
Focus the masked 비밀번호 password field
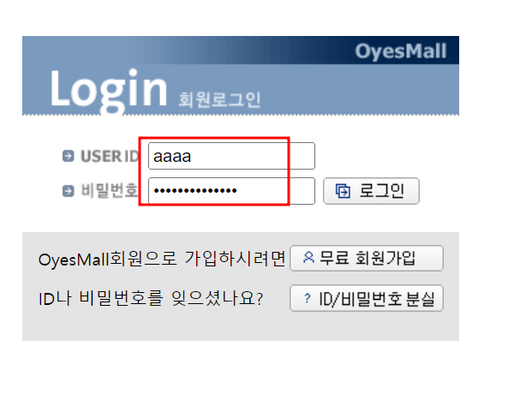231,191
